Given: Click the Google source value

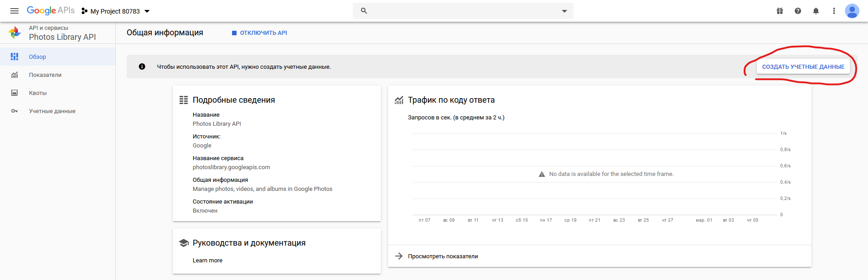Looking at the screenshot, I should tap(202, 146).
